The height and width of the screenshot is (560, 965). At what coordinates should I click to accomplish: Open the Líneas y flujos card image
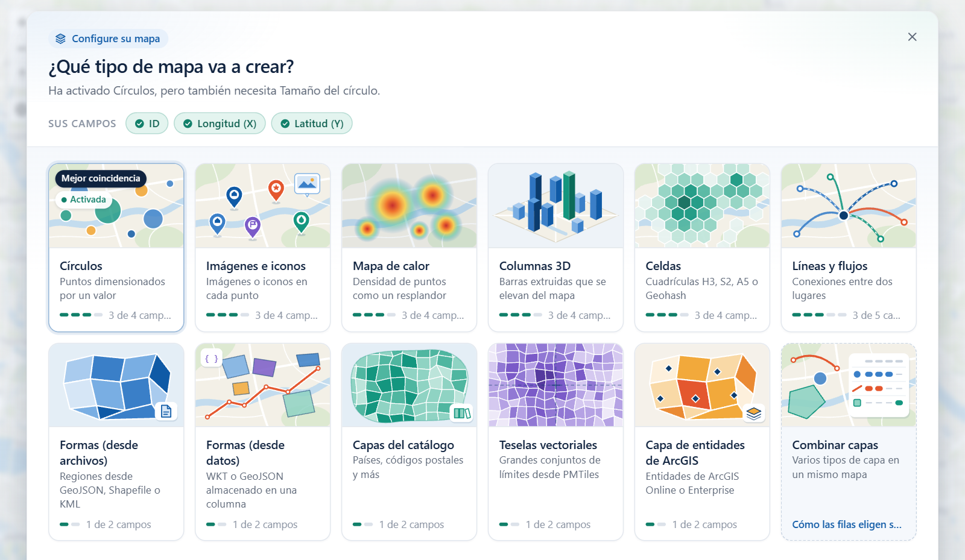point(849,206)
